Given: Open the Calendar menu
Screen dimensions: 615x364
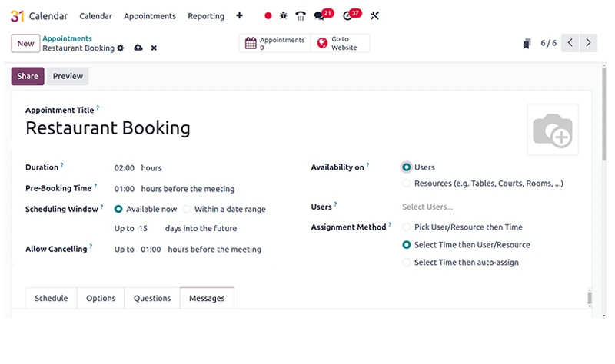Looking at the screenshot, I should [x=95, y=16].
